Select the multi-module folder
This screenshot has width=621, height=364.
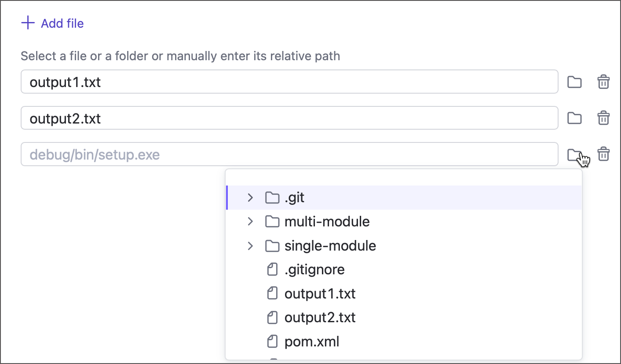pos(404,222)
